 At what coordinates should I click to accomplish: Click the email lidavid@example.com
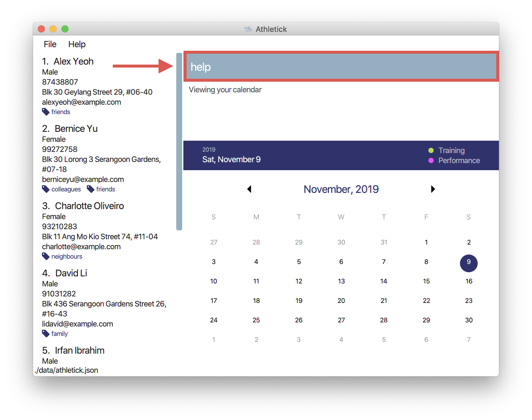[x=77, y=324]
